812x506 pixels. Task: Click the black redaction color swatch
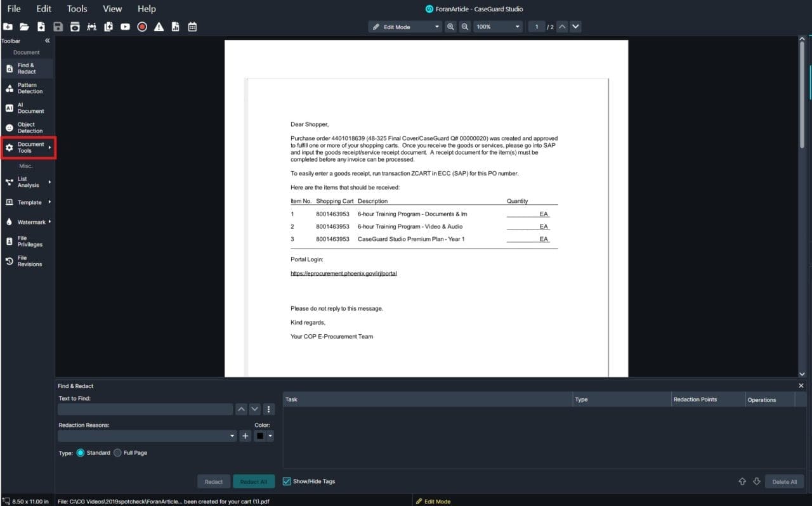(x=260, y=436)
